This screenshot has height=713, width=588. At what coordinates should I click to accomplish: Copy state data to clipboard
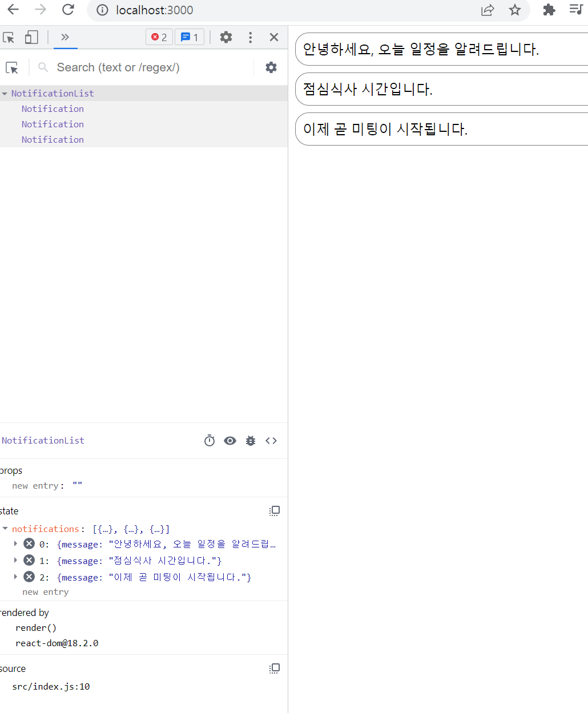pyautogui.click(x=275, y=511)
